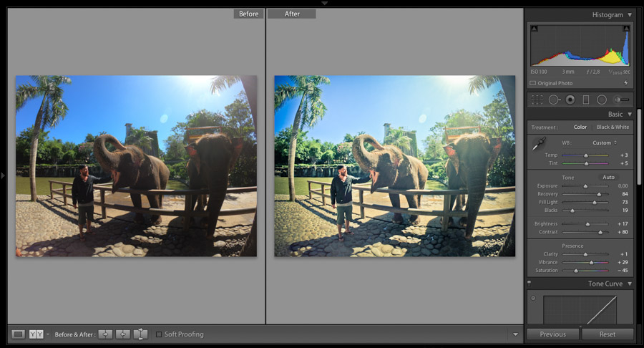Click the Saturation slider handle
Image resolution: width=644 pixels, height=348 pixels.
576,271
